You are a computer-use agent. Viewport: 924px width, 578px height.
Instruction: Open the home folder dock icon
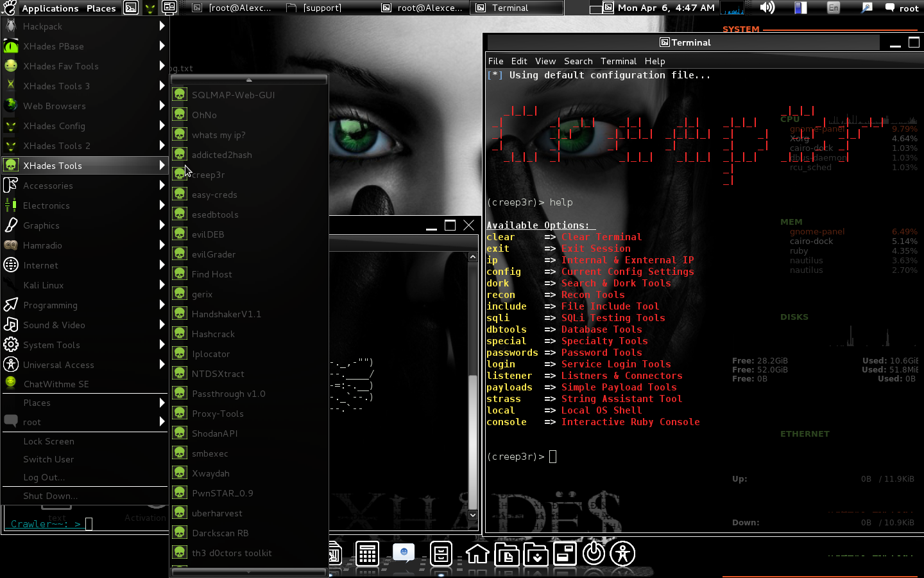click(477, 554)
